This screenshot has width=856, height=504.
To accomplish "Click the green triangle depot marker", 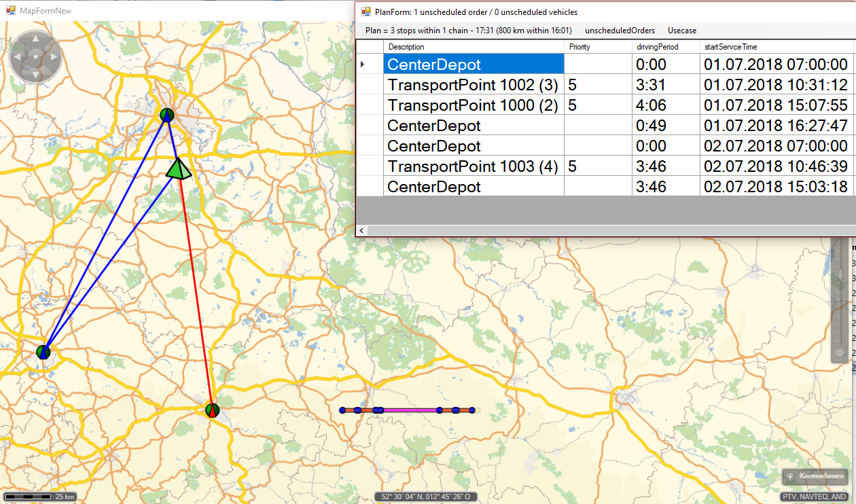I will click(179, 168).
